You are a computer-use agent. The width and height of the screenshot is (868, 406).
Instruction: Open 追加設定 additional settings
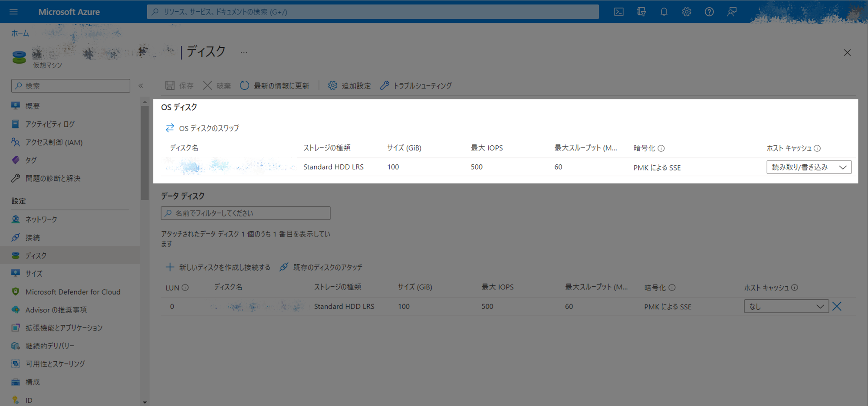[x=349, y=85]
